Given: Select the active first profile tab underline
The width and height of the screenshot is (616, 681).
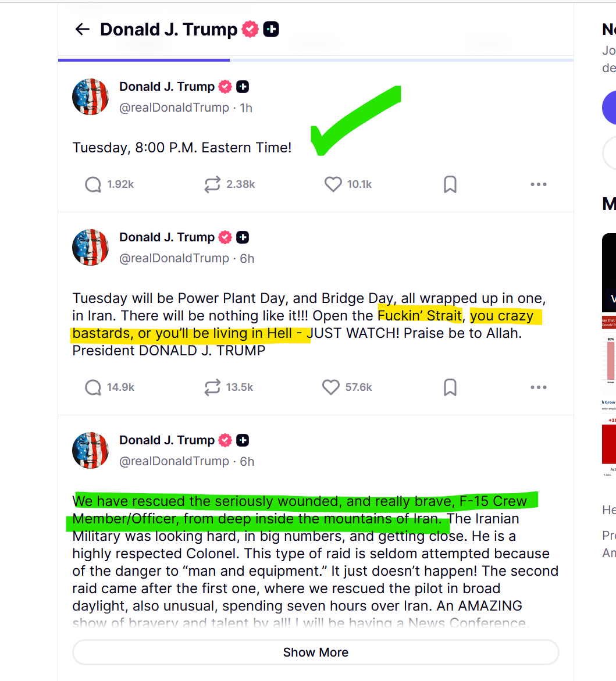Looking at the screenshot, I should tap(144, 59).
